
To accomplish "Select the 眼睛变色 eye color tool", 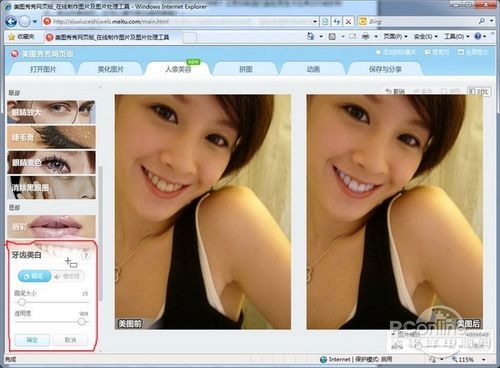I will point(51,162).
